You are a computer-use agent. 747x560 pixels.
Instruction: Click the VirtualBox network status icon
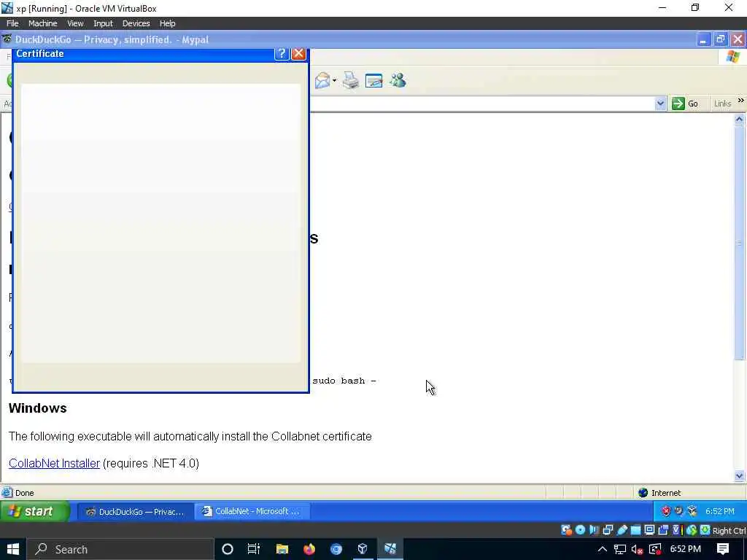point(608,530)
